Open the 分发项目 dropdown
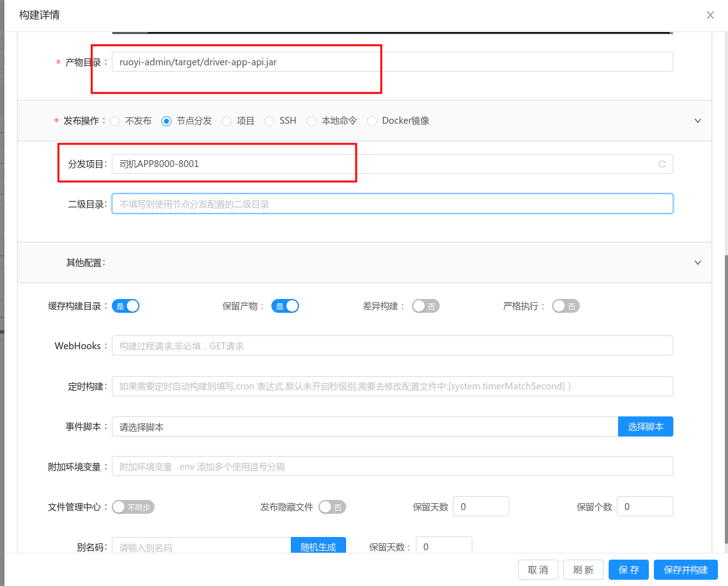728x586 pixels. 383,164
